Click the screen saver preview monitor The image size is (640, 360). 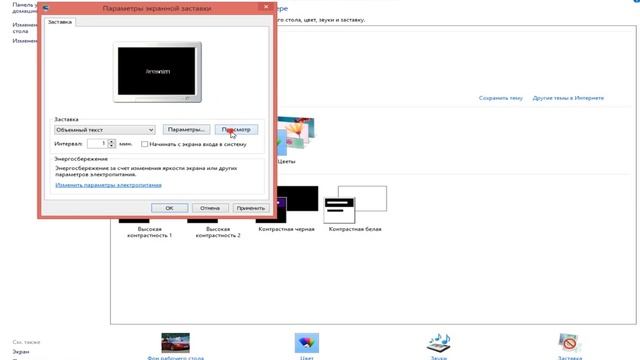157,72
